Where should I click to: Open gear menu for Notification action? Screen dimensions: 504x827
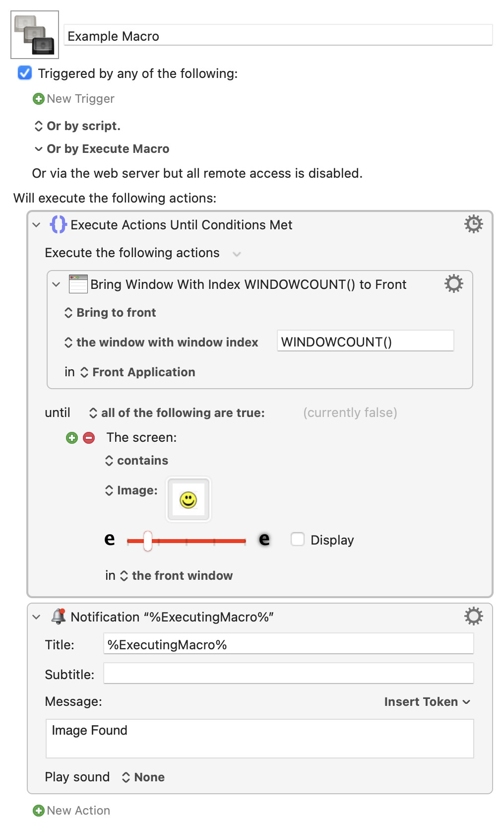tap(473, 617)
